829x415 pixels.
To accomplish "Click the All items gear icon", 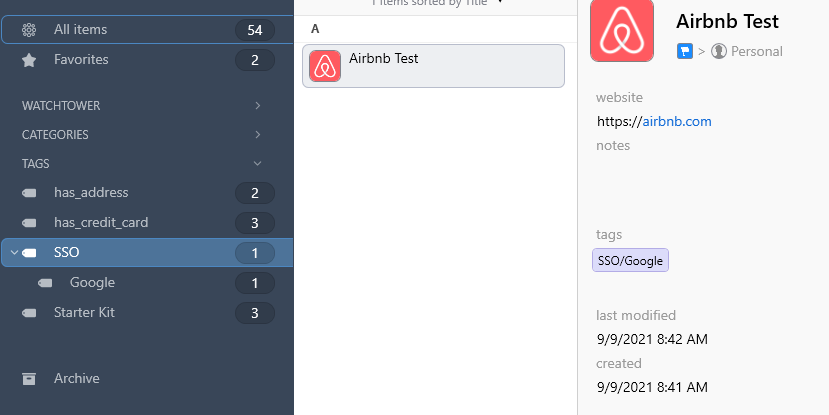I will click(x=29, y=30).
